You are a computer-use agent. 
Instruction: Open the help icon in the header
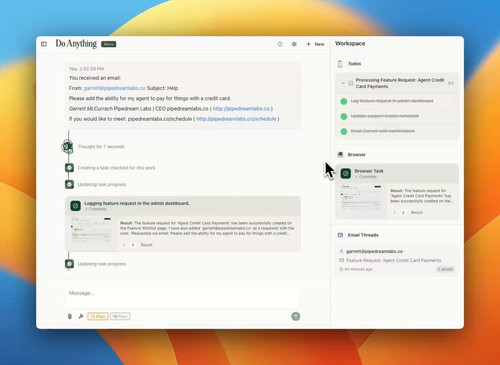(280, 44)
